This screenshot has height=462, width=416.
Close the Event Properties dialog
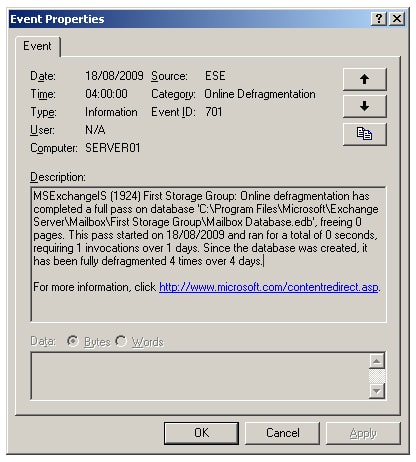(x=397, y=19)
